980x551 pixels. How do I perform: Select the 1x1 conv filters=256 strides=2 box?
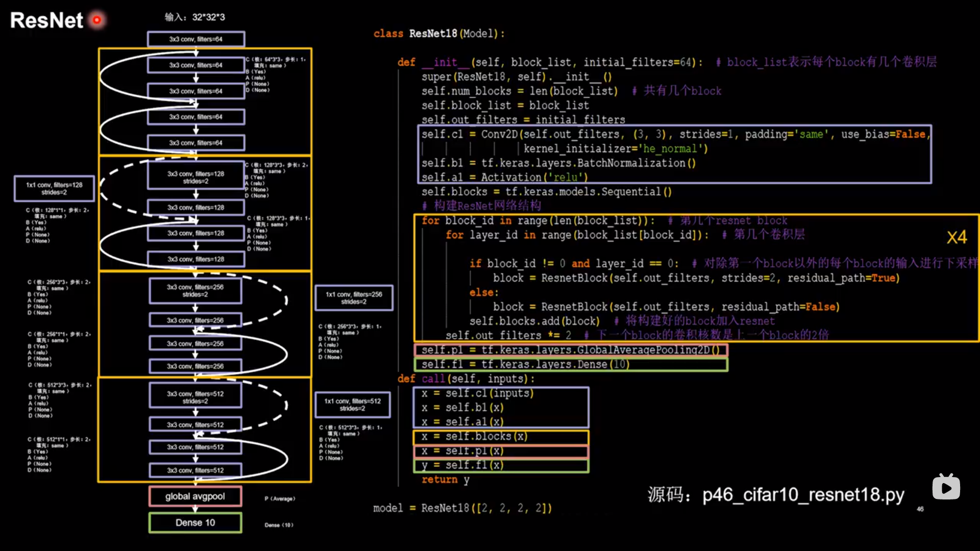(354, 298)
